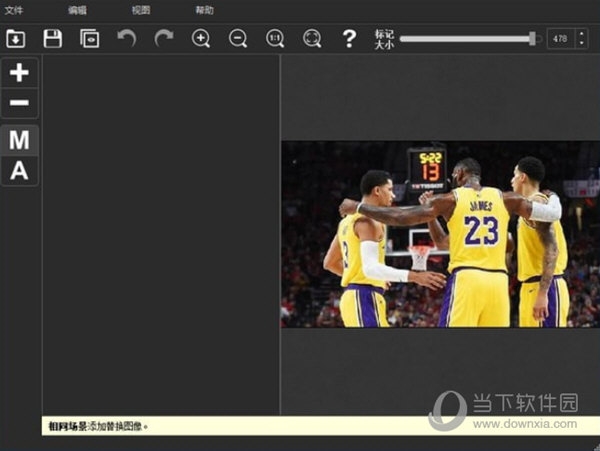Save the project with the floppy disk icon

(x=53, y=39)
